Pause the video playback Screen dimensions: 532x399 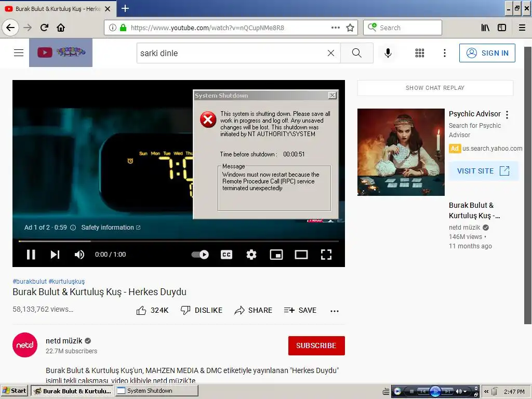[x=31, y=255]
